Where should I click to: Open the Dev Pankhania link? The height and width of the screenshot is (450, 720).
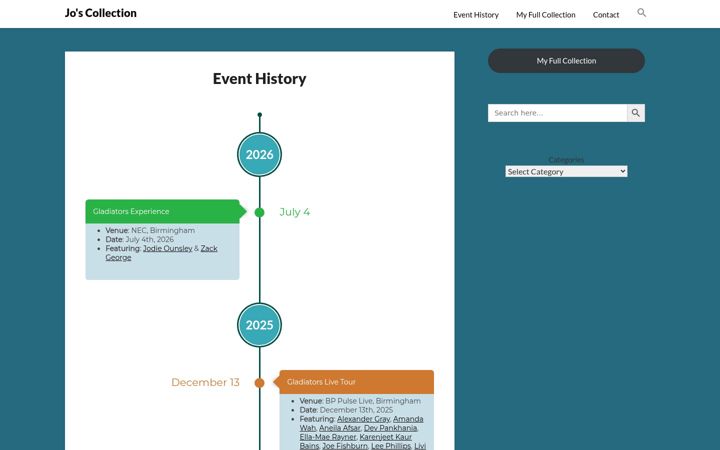(390, 428)
